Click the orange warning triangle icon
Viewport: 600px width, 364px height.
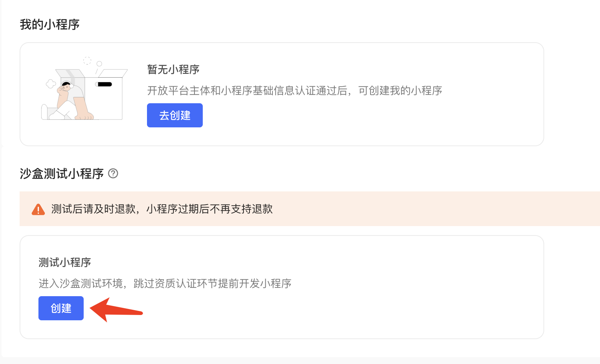point(38,209)
